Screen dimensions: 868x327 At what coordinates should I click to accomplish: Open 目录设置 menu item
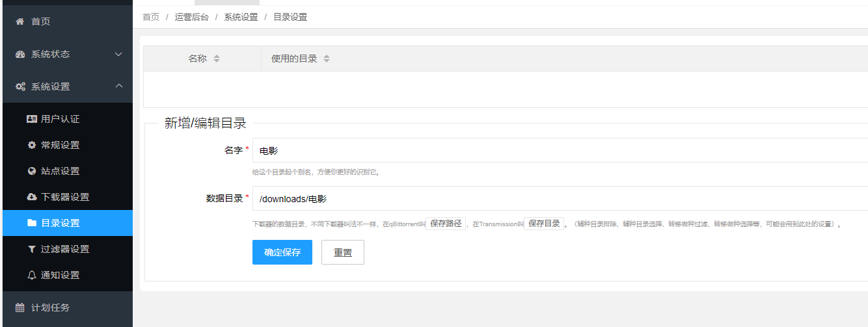(60, 223)
